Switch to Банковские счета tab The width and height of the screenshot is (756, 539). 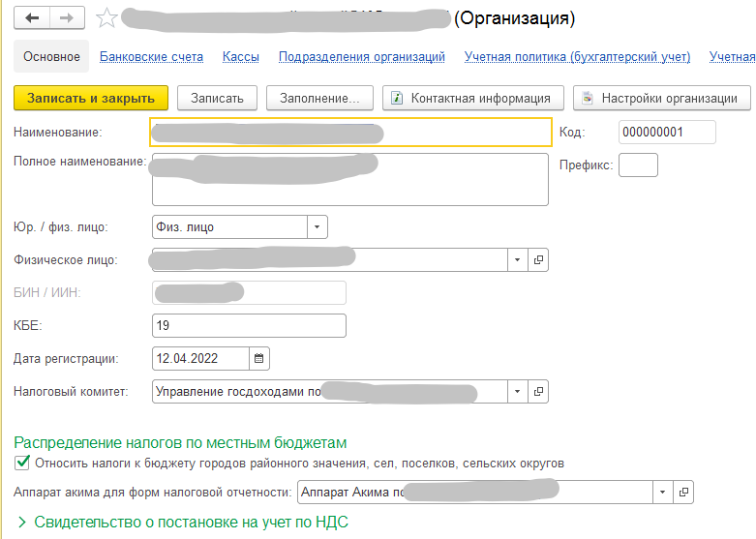coord(151,57)
